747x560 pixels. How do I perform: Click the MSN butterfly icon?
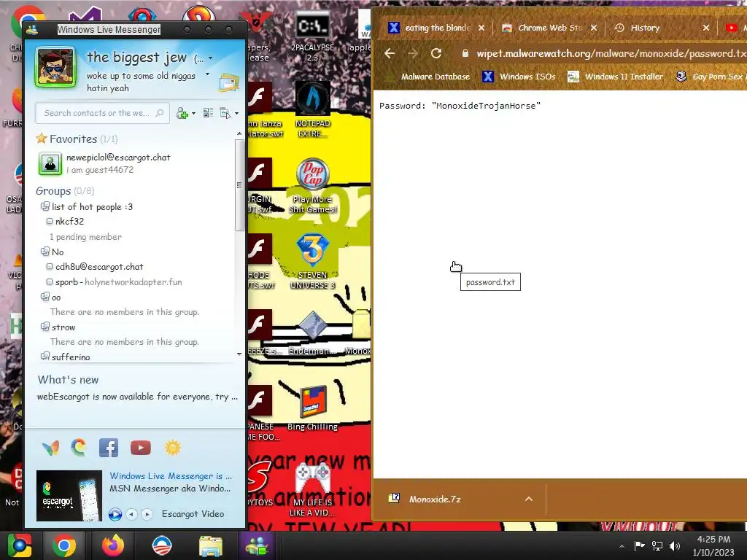pyautogui.click(x=50, y=448)
